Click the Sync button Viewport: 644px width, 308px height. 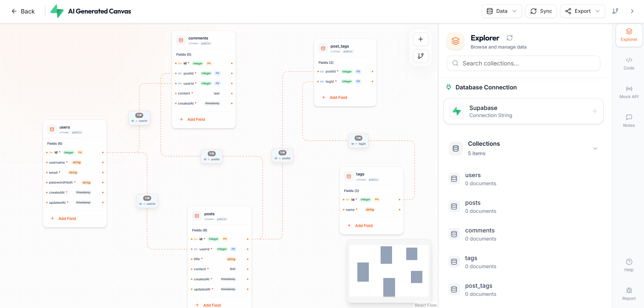[541, 11]
